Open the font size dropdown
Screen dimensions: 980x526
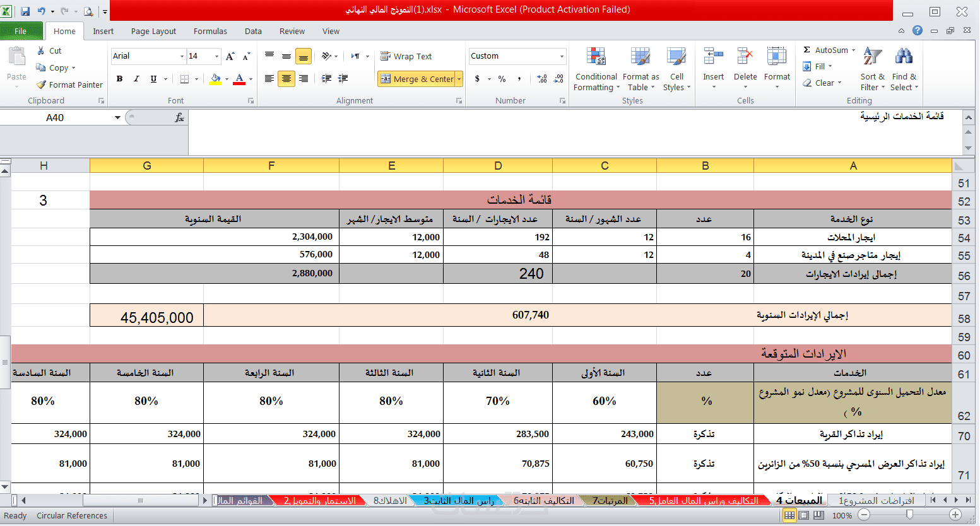[217, 56]
